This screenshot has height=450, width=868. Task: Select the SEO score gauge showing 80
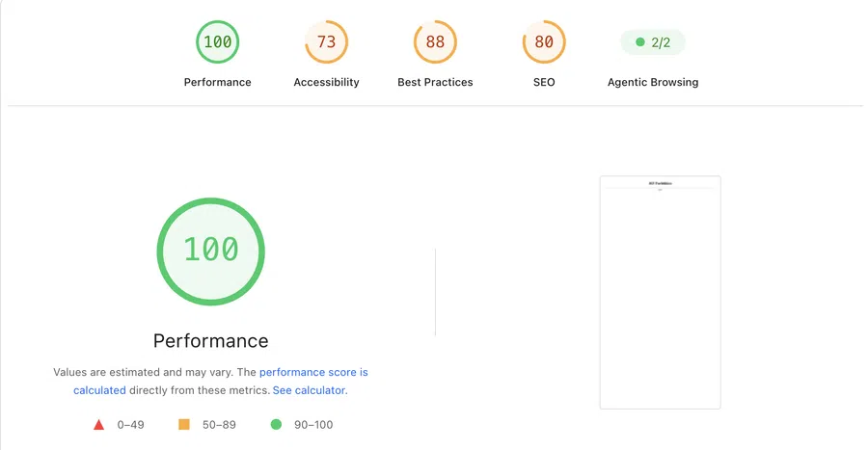click(544, 42)
